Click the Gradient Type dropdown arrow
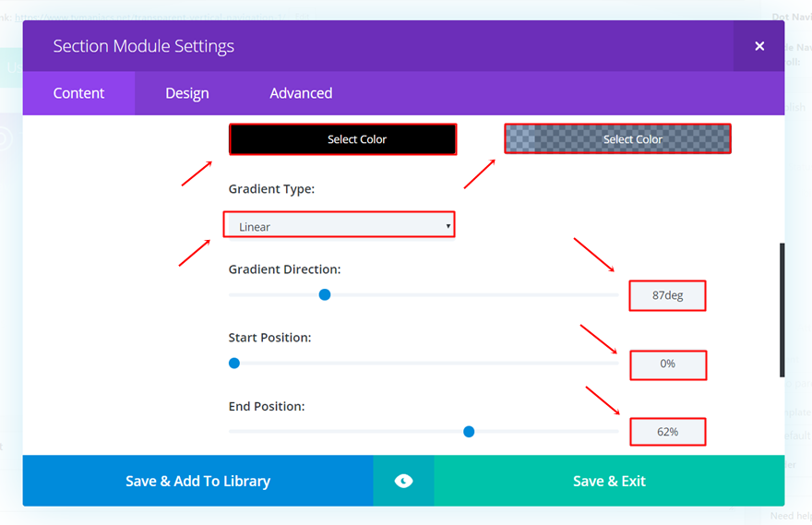 (x=448, y=225)
